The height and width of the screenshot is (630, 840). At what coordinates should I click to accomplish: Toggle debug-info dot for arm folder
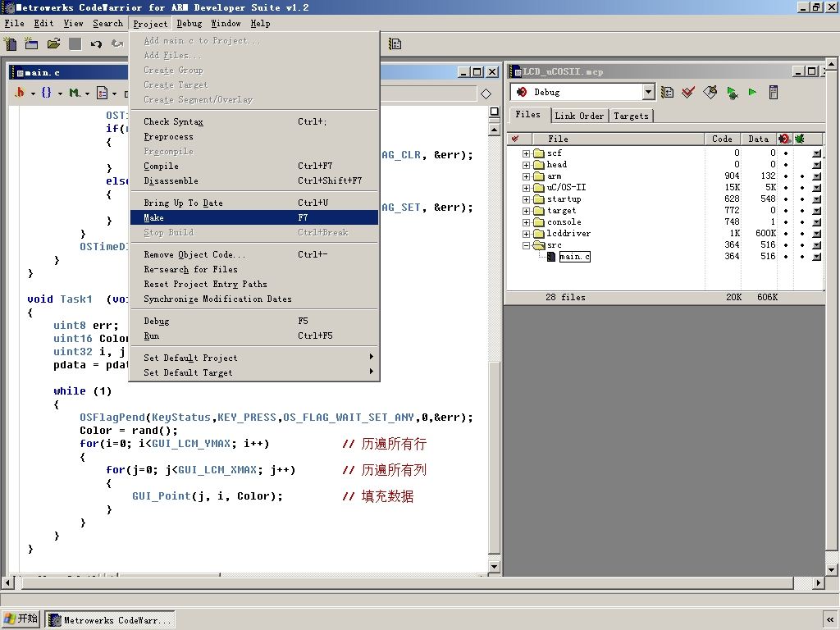click(786, 176)
